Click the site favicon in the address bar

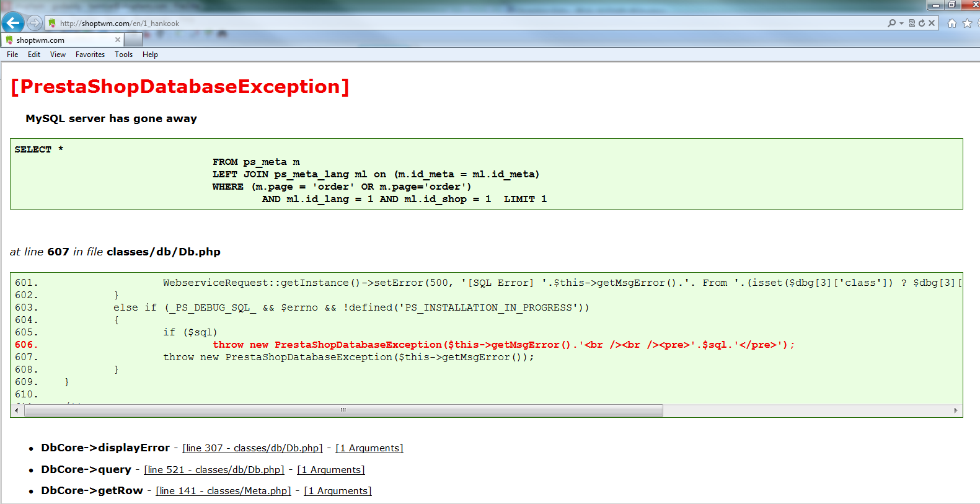52,24
